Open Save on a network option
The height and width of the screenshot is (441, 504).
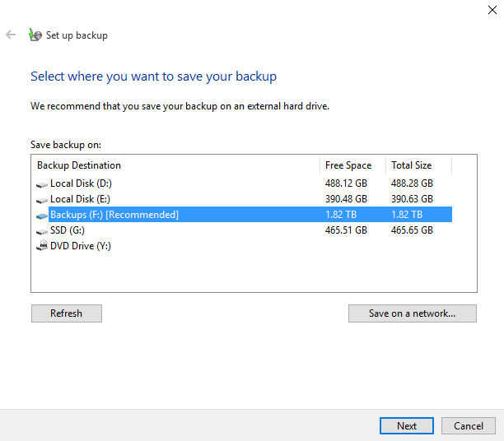coord(412,313)
